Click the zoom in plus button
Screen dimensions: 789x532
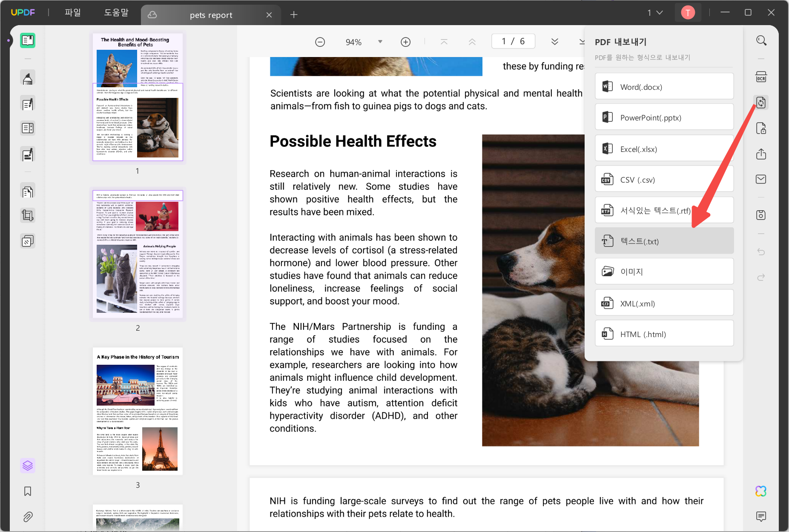[406, 42]
